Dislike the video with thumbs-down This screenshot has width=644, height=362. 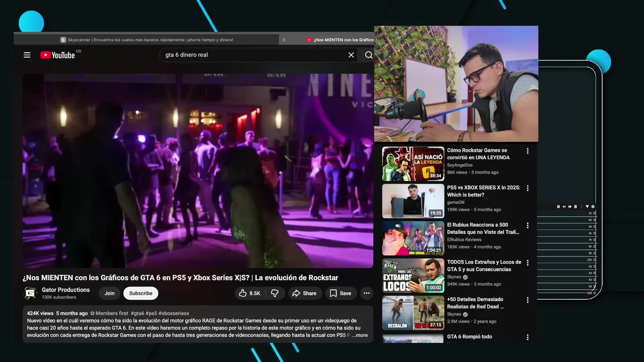tap(275, 293)
